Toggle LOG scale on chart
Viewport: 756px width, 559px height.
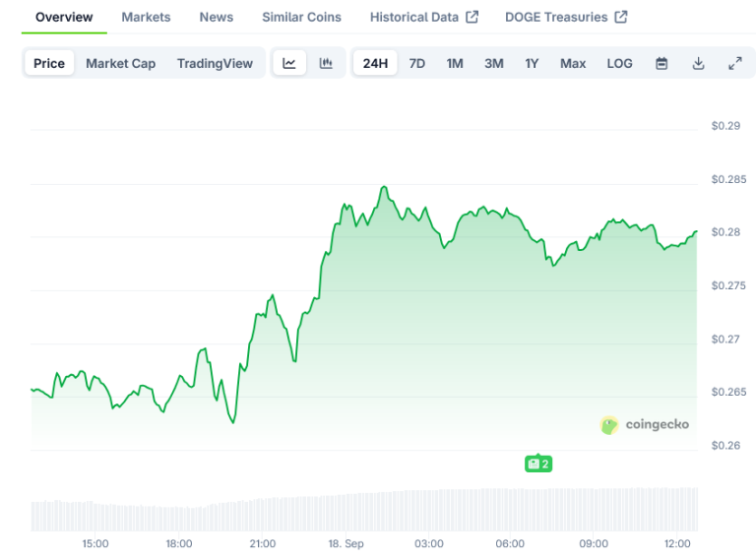coord(619,63)
